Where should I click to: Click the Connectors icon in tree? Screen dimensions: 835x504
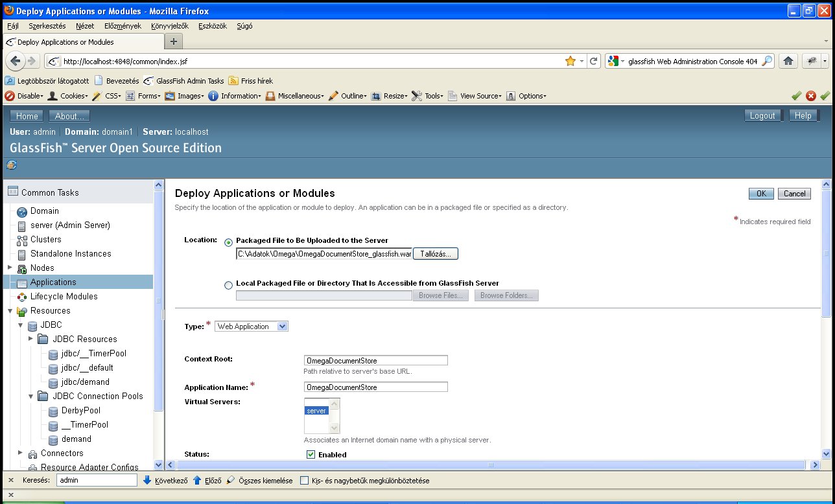[x=32, y=453]
